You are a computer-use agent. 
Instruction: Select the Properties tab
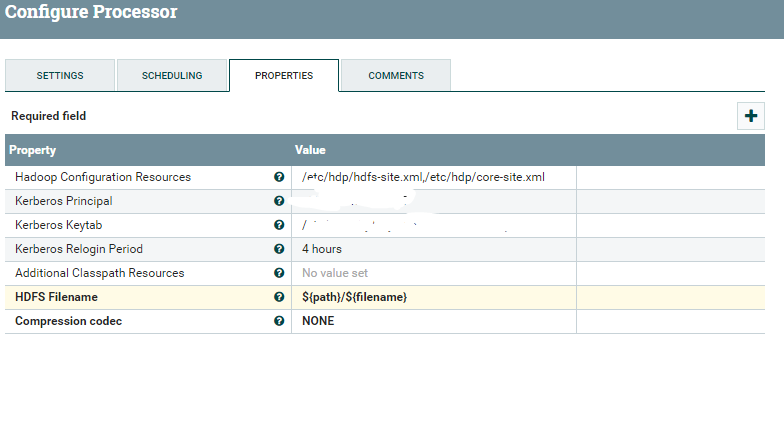(x=284, y=76)
